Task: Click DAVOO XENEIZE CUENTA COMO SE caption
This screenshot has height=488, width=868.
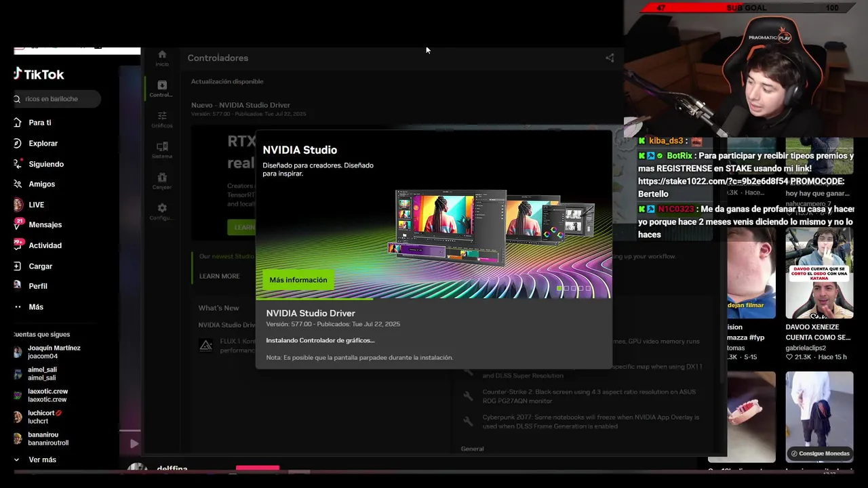Action: [818, 332]
